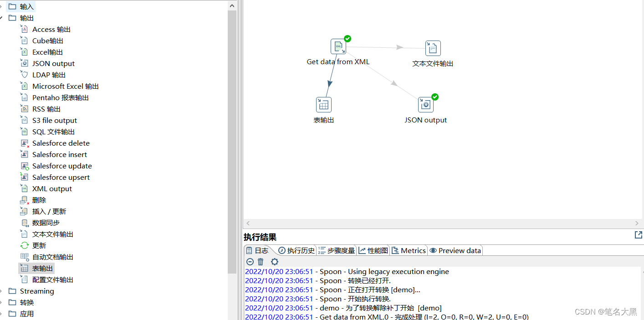Click the minus icon above the log
The image size is (644, 320).
point(250,262)
